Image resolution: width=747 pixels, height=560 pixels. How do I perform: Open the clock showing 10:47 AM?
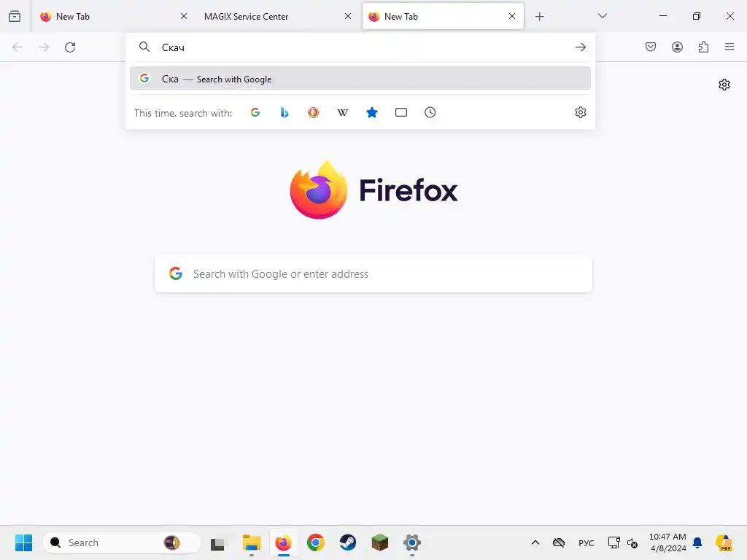(667, 542)
